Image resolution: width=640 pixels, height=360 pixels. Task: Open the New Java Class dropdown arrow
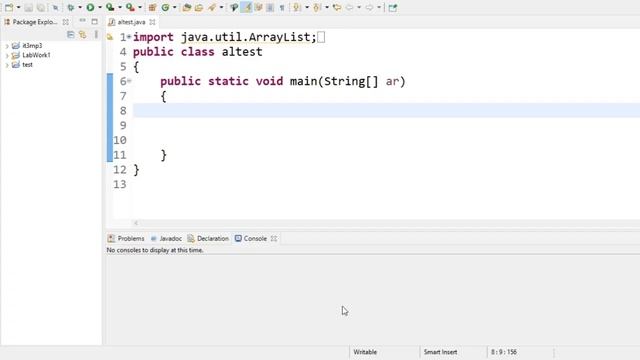click(175, 7)
